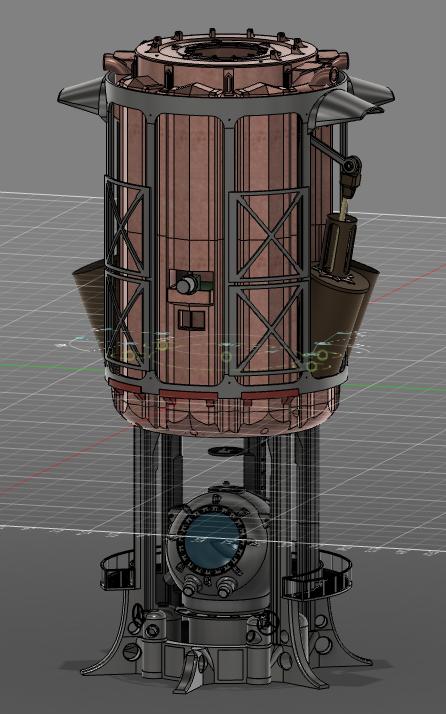
Task: Pick the left X-braced frame panel
Action: pyautogui.click(x=126, y=274)
